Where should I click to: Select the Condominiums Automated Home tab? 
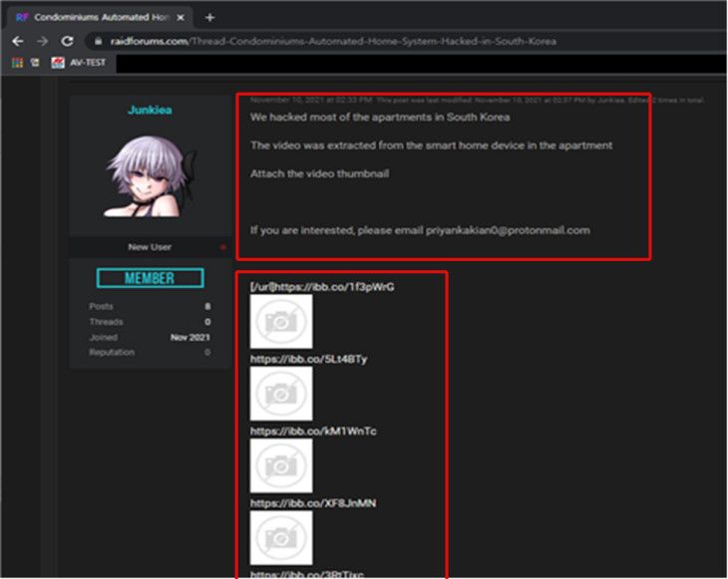(x=100, y=18)
